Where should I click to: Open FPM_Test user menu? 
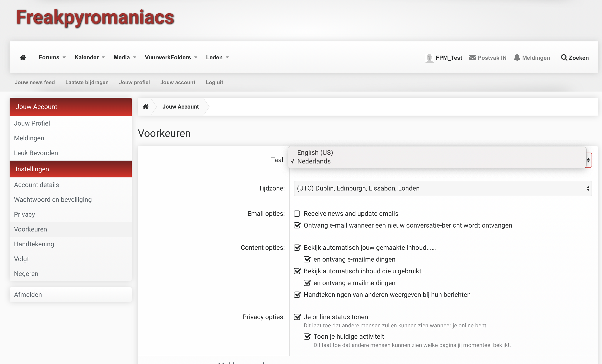[x=449, y=58]
